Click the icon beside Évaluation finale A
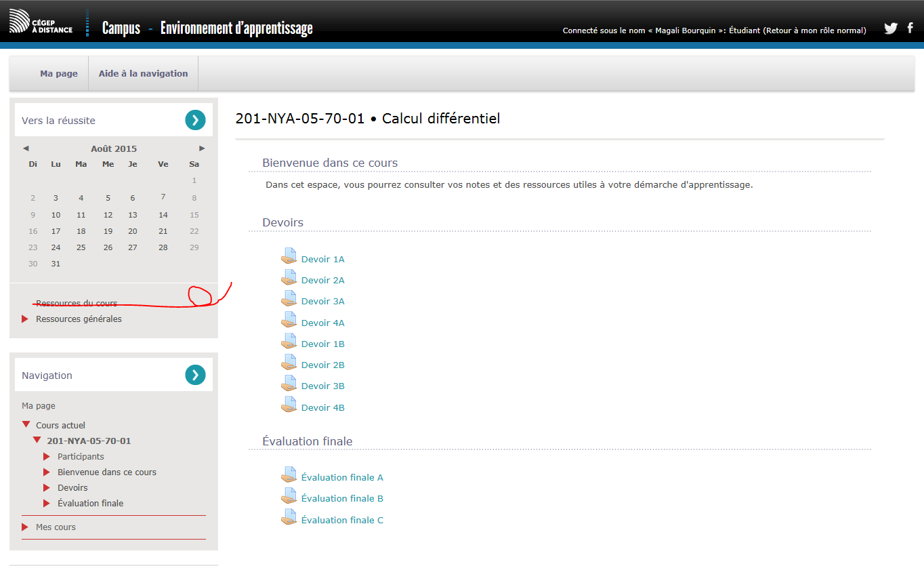The height and width of the screenshot is (566, 924). (x=289, y=475)
